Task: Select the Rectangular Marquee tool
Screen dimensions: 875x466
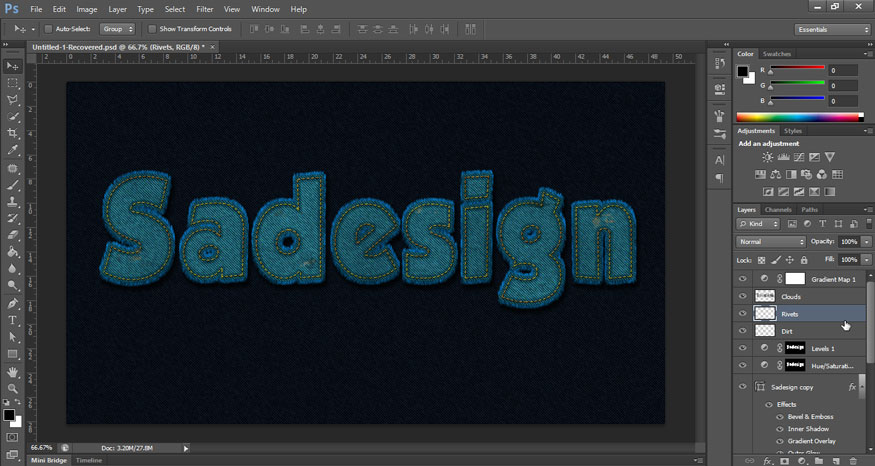Action: (x=12, y=83)
